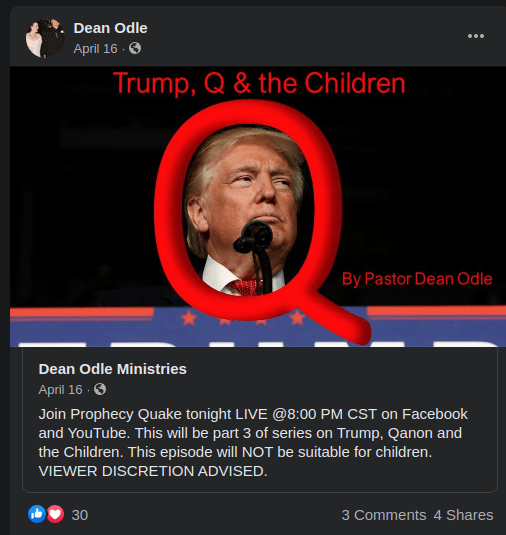Viewport: 506px width, 535px height.
Task: Open the top post's April 16 timestamp
Action: [96, 48]
